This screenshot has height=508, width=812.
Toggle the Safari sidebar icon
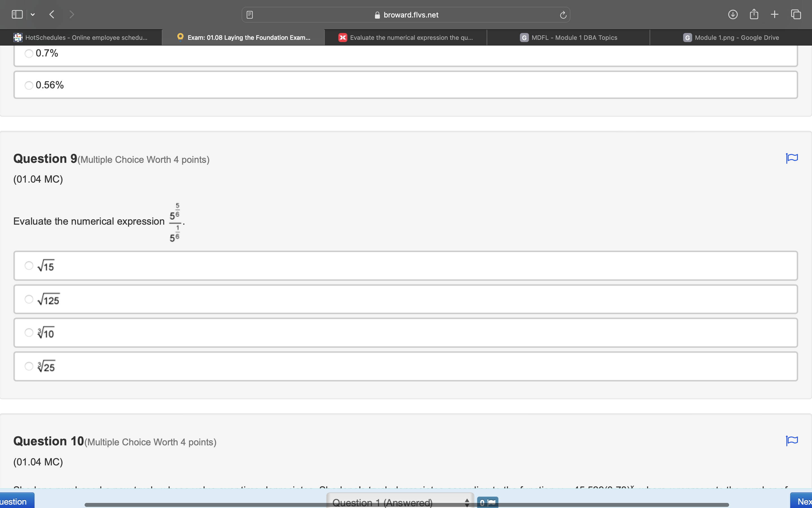(17, 14)
